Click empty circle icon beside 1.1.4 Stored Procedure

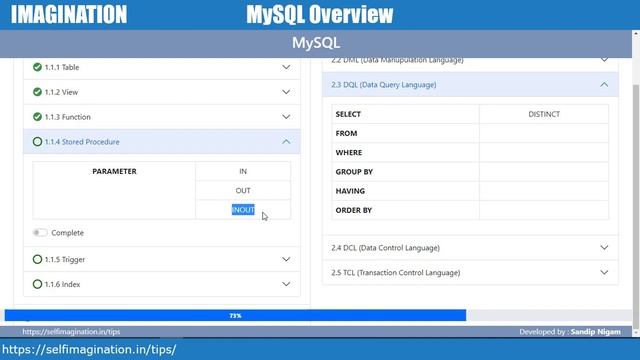click(37, 142)
